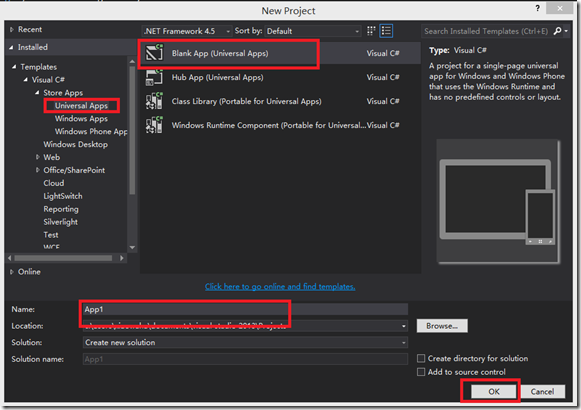
Task: Collapse the Visual C# tree node
Action: coord(26,80)
